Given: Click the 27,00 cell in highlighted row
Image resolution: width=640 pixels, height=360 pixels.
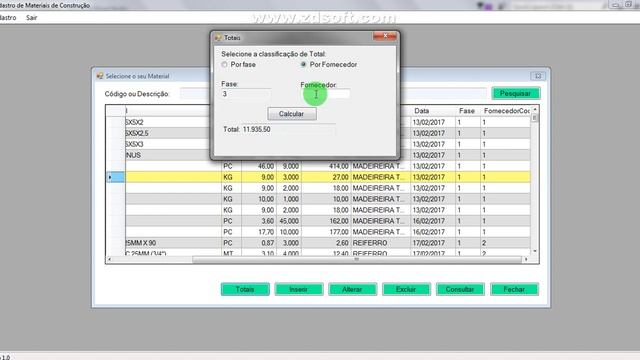Looking at the screenshot, I should coord(326,177).
